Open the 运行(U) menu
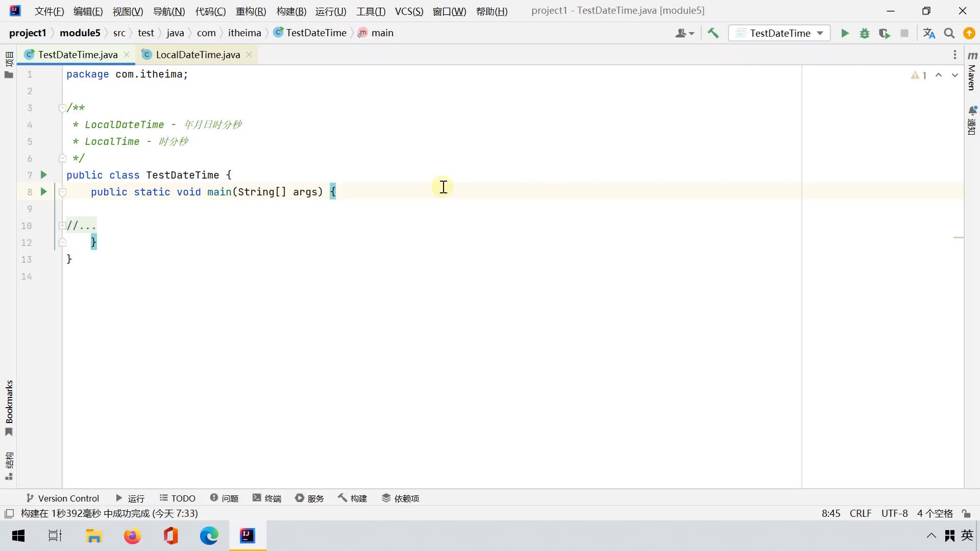This screenshot has height=551, width=980. pos(331,11)
